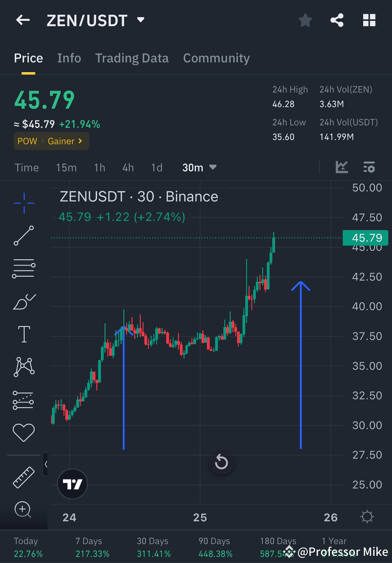Select the zoom-in magnifier tool
392x563 pixels.
[x=24, y=509]
